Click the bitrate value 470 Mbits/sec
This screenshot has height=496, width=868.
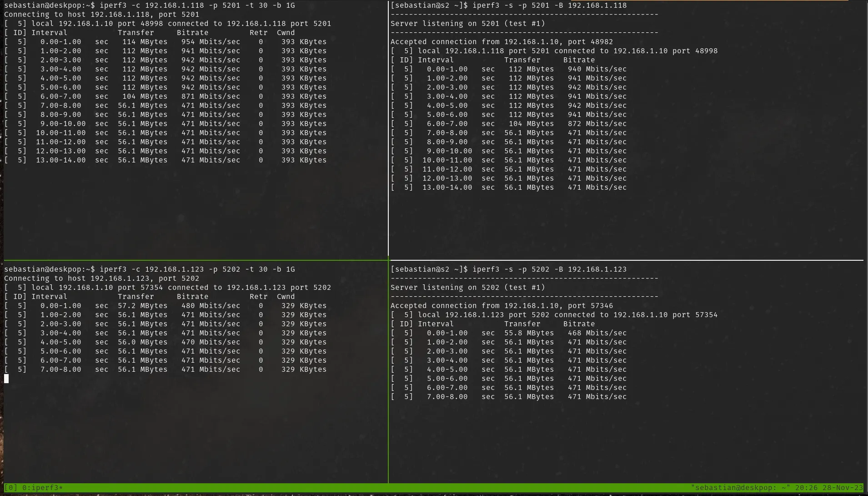pos(211,342)
